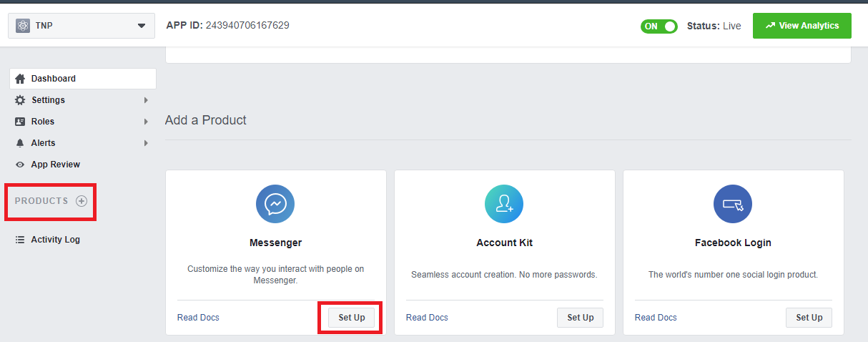Click the TNP app atom icon
The height and width of the screenshot is (342, 868).
coord(23,26)
